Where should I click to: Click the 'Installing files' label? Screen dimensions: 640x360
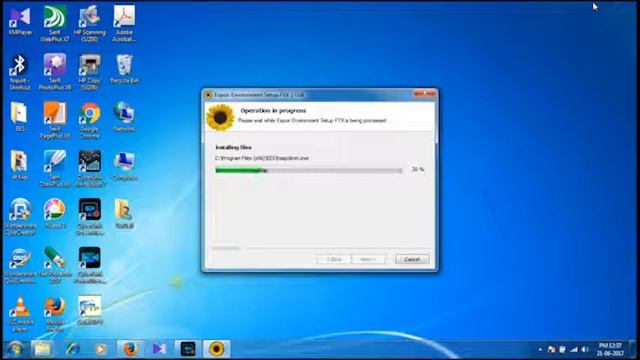click(233, 147)
